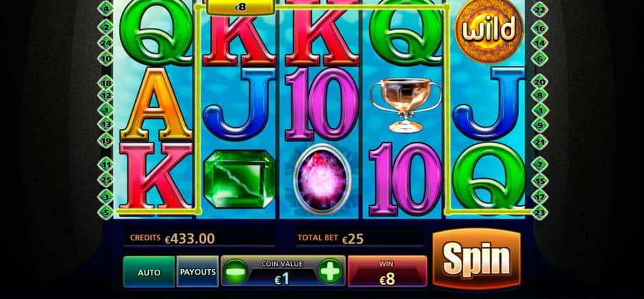Click the purple oval gemstone symbol
The width and height of the screenshot is (644, 299).
pyautogui.click(x=323, y=179)
